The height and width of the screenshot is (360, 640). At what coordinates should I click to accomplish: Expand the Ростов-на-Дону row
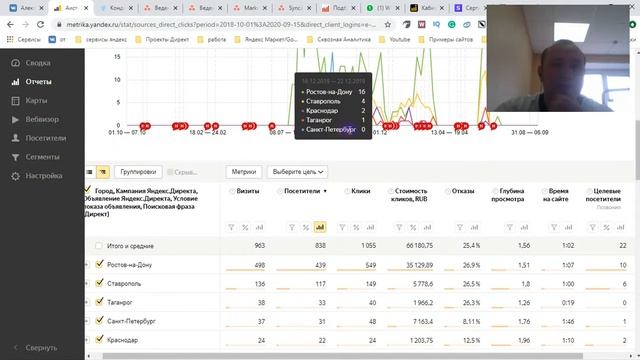(87, 265)
